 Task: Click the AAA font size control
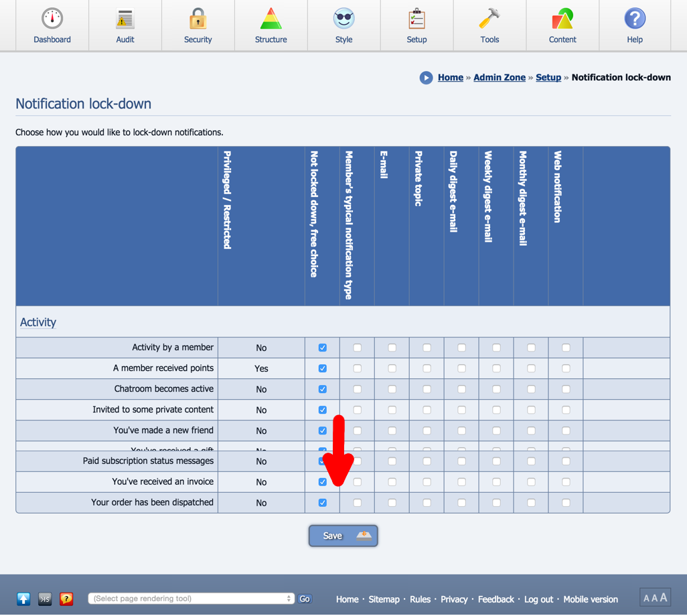(x=656, y=598)
